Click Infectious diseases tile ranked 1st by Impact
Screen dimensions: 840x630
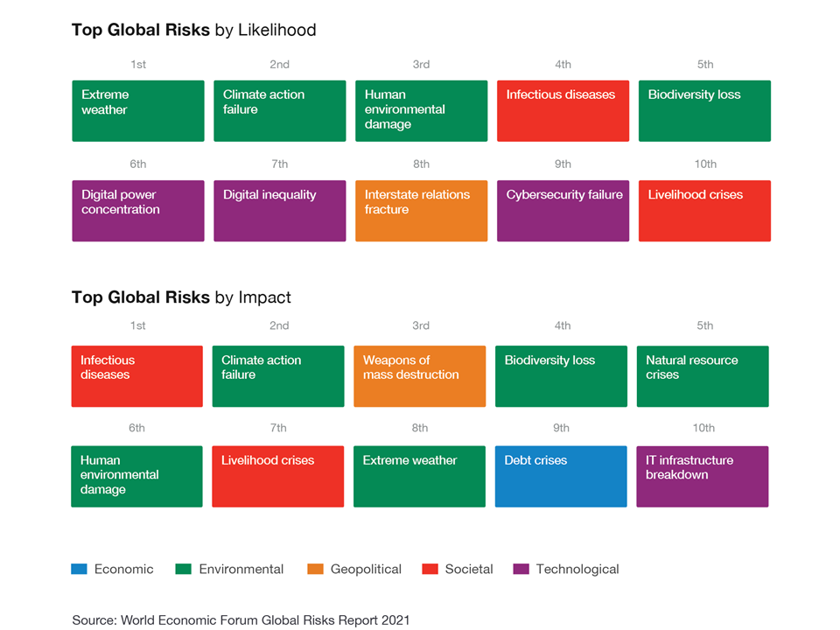coord(136,376)
